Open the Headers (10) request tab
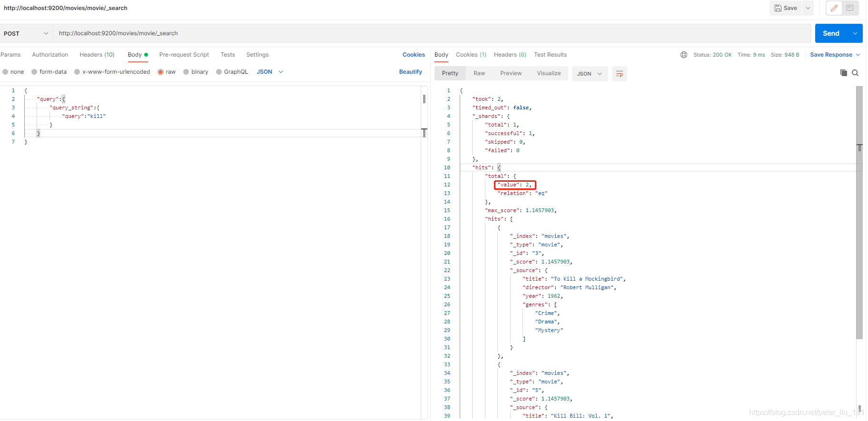 pyautogui.click(x=97, y=55)
